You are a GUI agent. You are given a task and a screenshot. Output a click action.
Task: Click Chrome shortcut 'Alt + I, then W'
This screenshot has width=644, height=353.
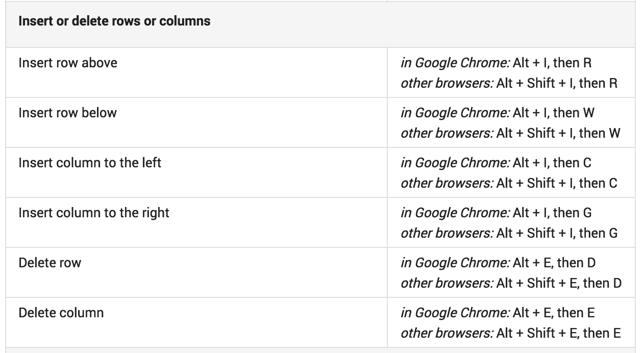pyautogui.click(x=553, y=113)
